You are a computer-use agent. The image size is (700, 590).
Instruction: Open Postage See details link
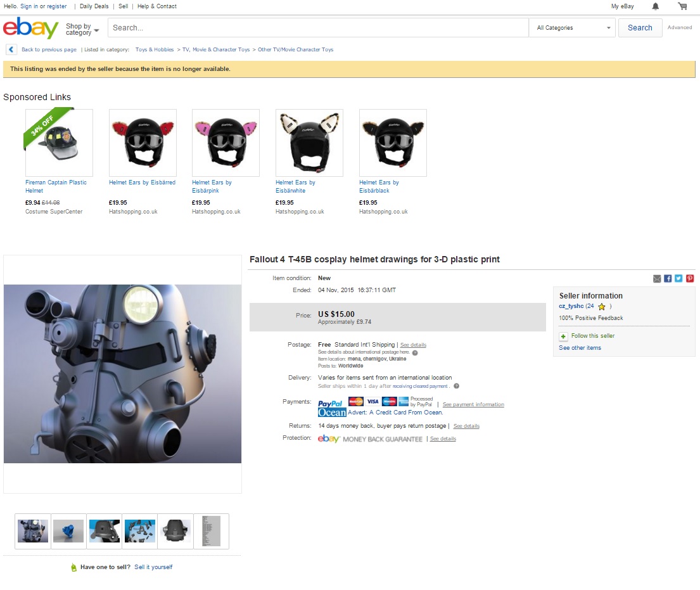[x=413, y=345]
